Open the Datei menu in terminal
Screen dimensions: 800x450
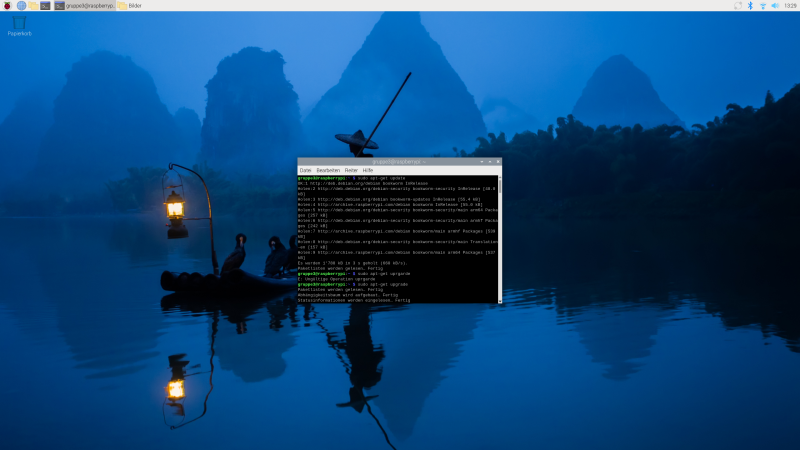tap(306, 170)
